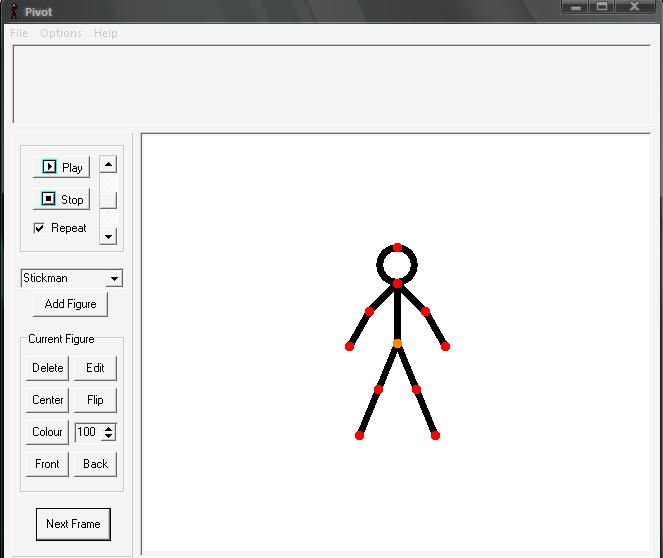Select the left elbow red handle
Viewport: 663px width, 558px height.
(x=369, y=312)
